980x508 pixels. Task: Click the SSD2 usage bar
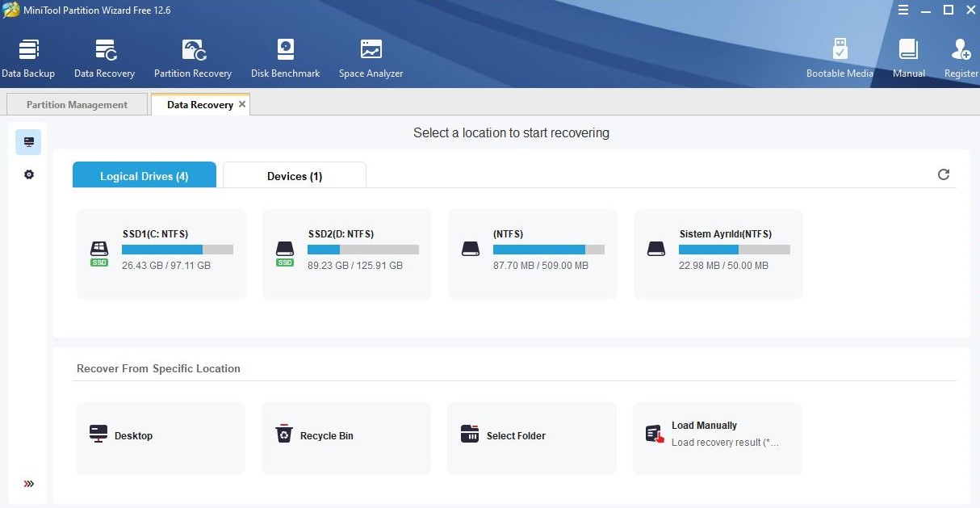(x=363, y=250)
